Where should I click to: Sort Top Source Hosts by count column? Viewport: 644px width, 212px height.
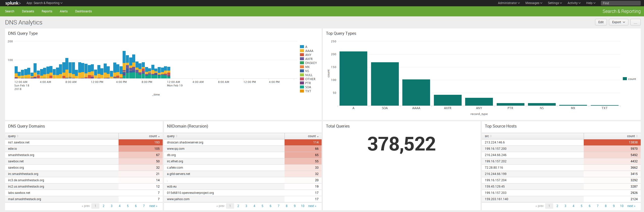point(632,136)
